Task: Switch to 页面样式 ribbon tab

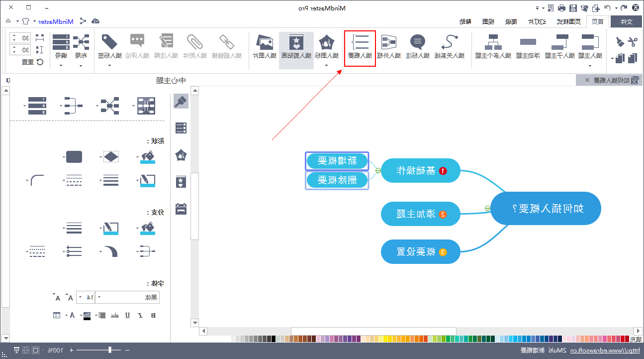Action: [570, 21]
